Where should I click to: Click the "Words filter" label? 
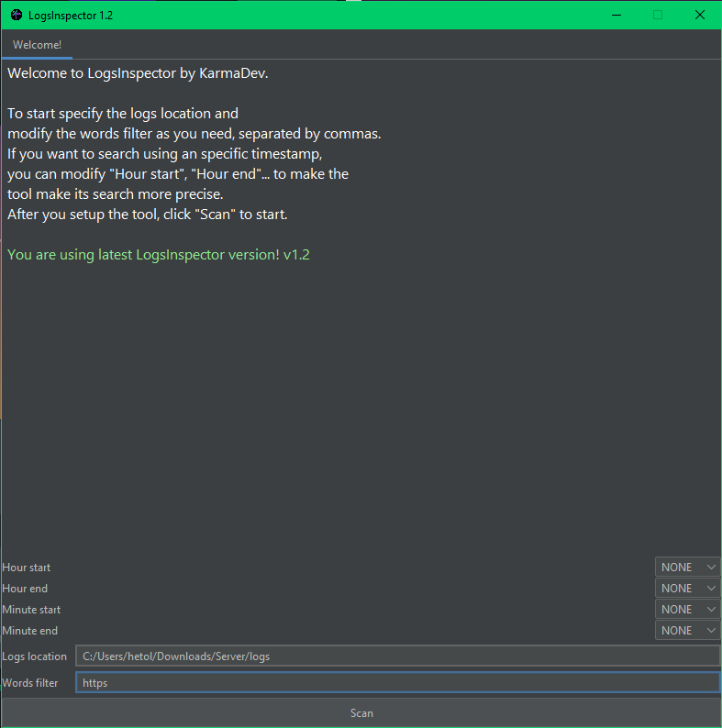coord(30,683)
